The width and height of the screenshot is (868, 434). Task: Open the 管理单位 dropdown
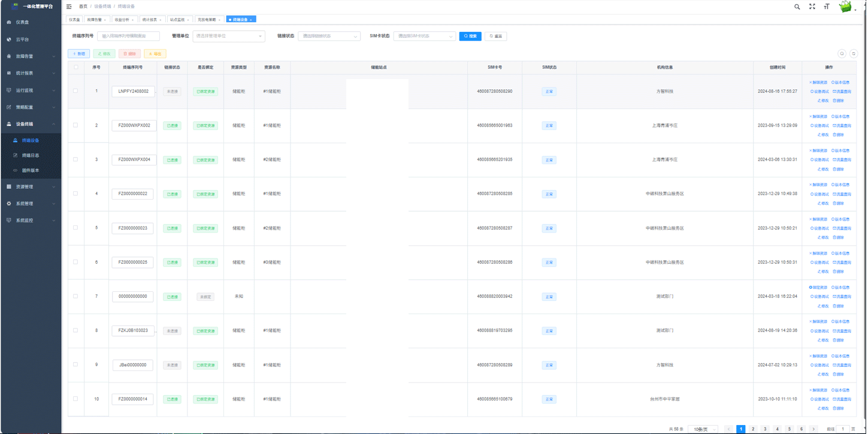(228, 36)
